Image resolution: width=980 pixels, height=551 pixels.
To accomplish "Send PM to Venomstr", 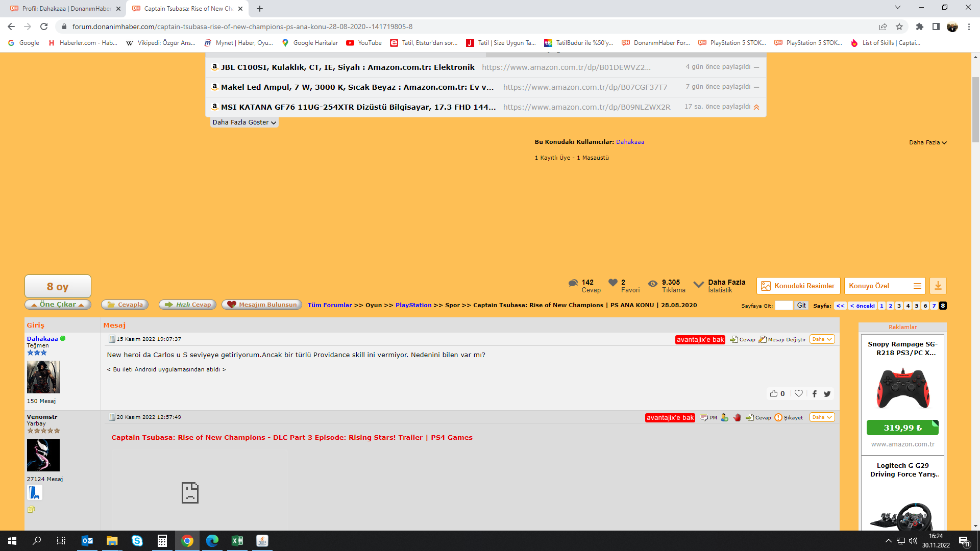I will tap(709, 417).
